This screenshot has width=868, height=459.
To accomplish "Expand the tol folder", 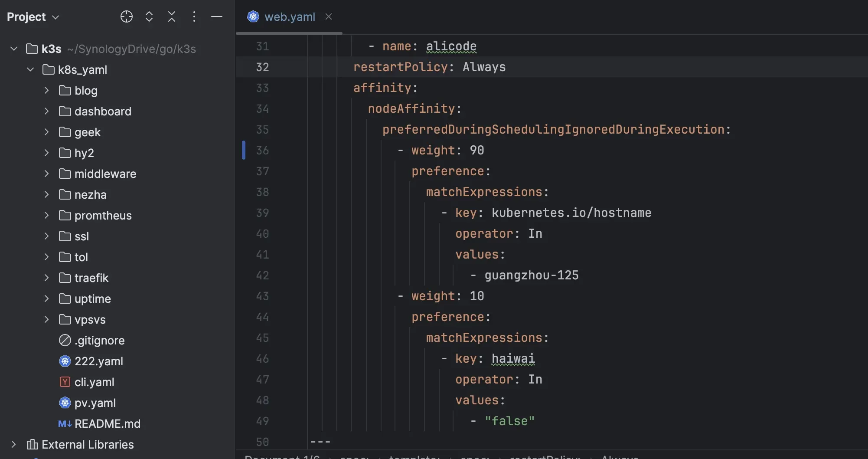I will (46, 257).
